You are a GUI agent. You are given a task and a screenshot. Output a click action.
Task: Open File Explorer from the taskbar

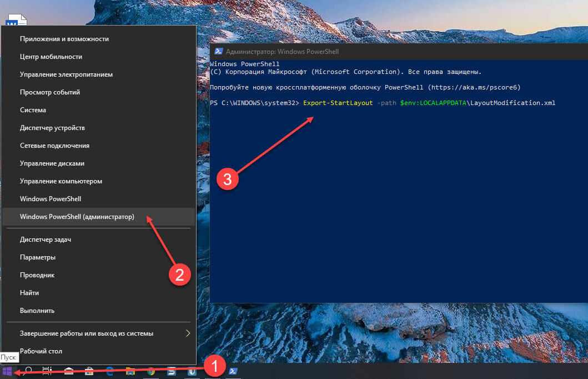tap(130, 371)
